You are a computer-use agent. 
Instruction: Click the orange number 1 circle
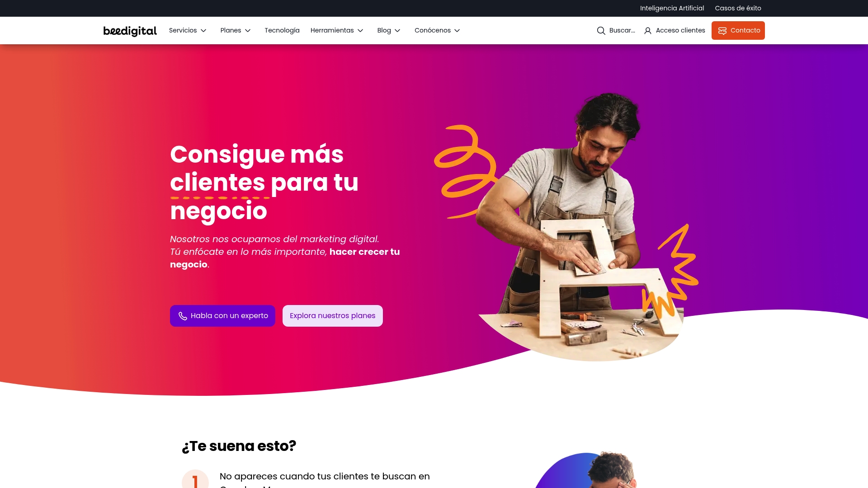(x=195, y=479)
